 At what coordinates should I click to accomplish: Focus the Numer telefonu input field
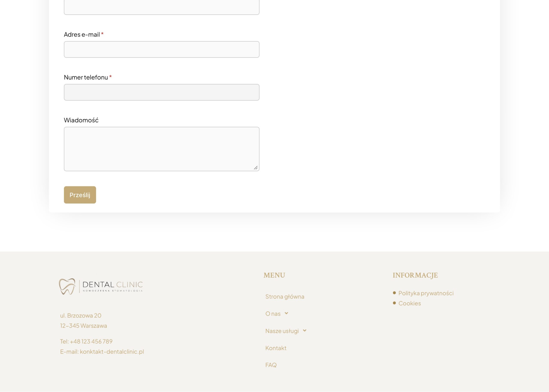tap(161, 92)
